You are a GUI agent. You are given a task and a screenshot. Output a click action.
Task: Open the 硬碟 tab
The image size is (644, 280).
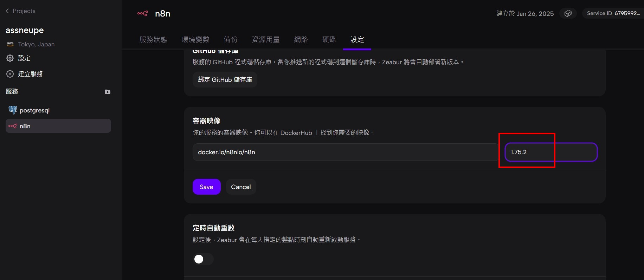pyautogui.click(x=329, y=39)
